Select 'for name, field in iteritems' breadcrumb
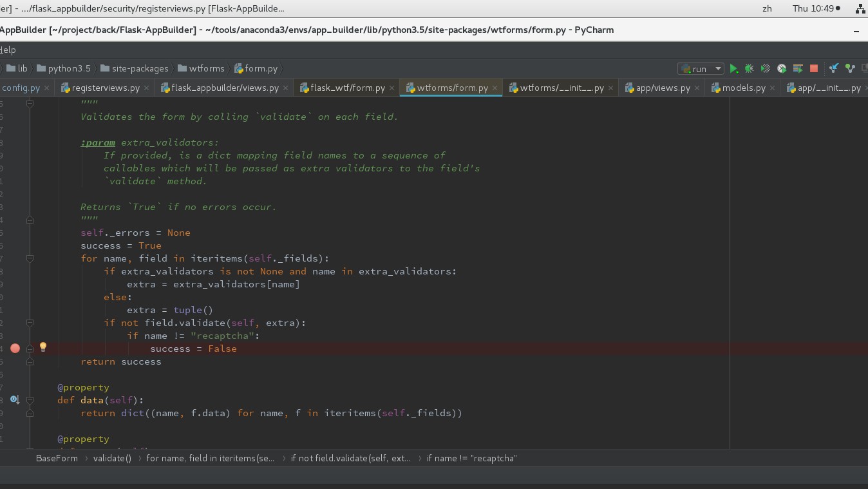 (x=211, y=458)
